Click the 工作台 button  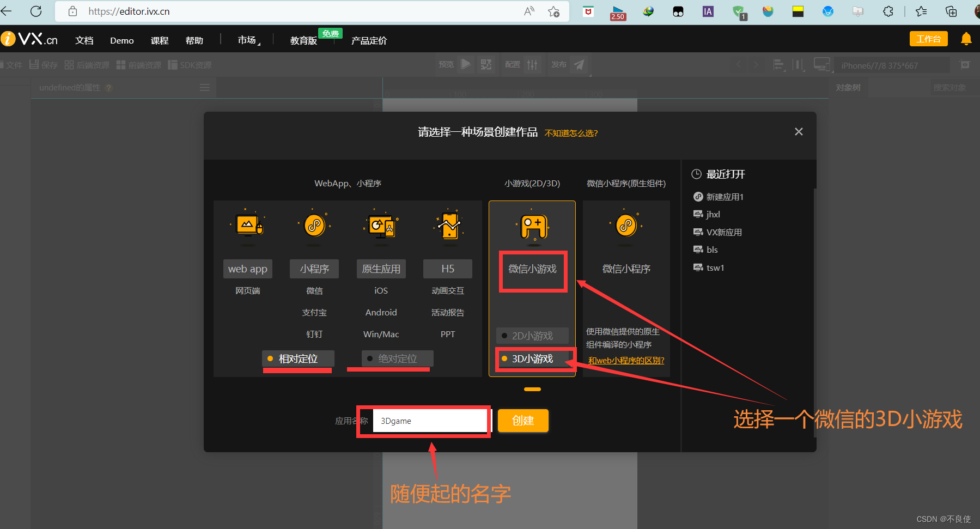[929, 39]
